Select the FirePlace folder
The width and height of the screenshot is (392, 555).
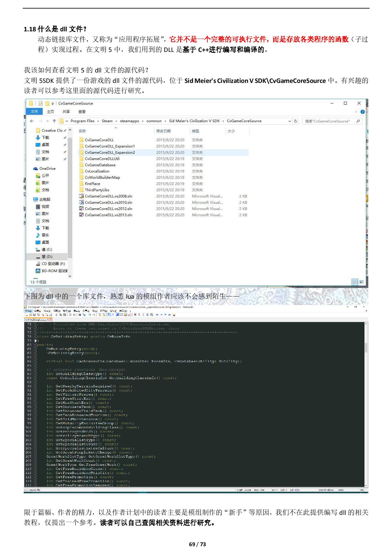tap(92, 184)
